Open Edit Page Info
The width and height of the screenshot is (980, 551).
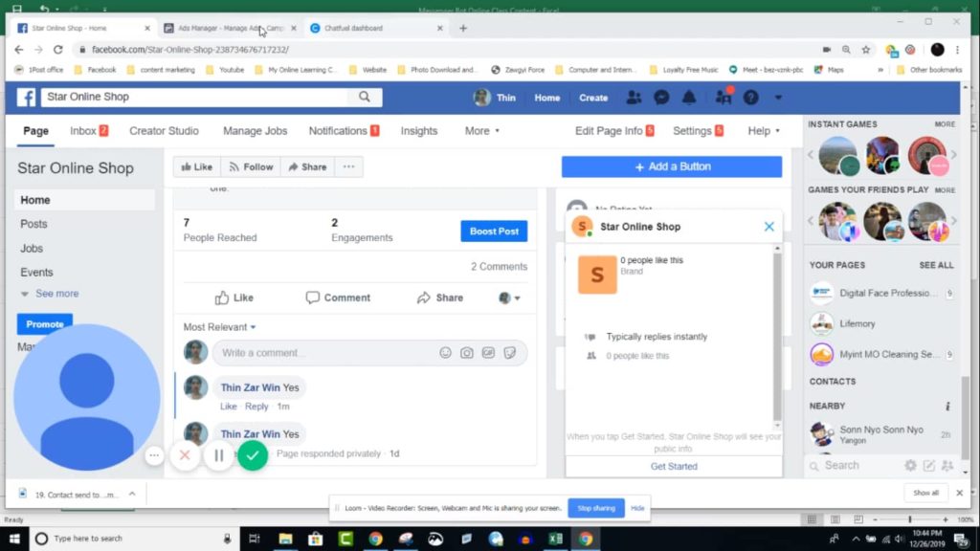pos(614,130)
